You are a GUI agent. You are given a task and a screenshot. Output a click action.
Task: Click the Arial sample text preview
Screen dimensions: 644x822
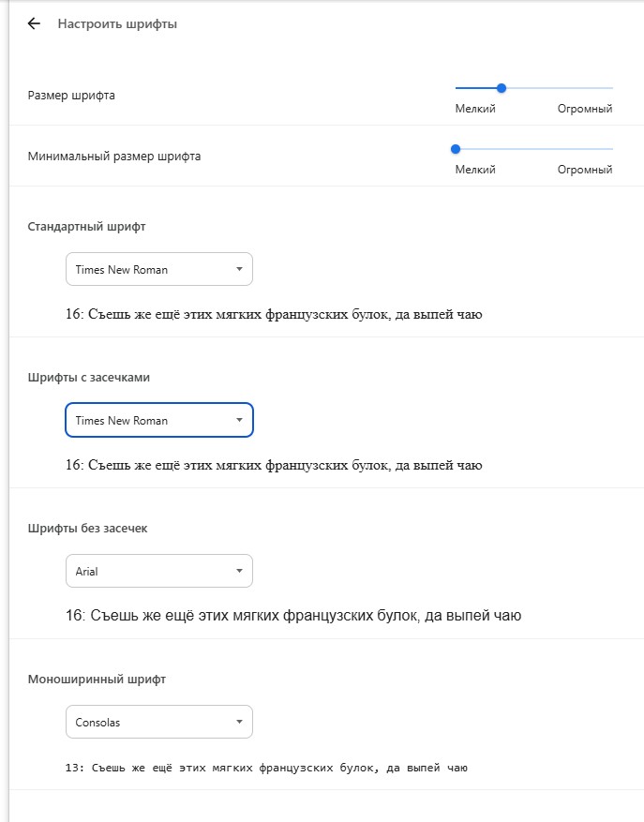pos(293,616)
